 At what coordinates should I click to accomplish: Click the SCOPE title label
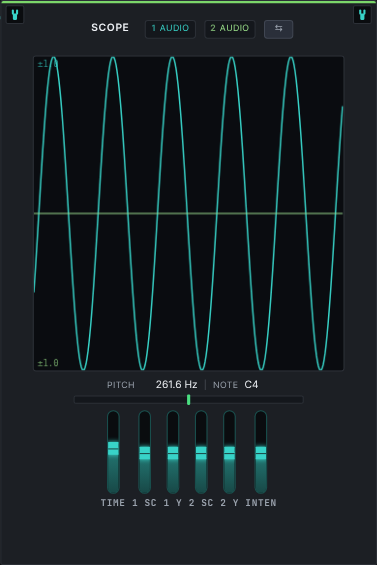[x=110, y=27]
